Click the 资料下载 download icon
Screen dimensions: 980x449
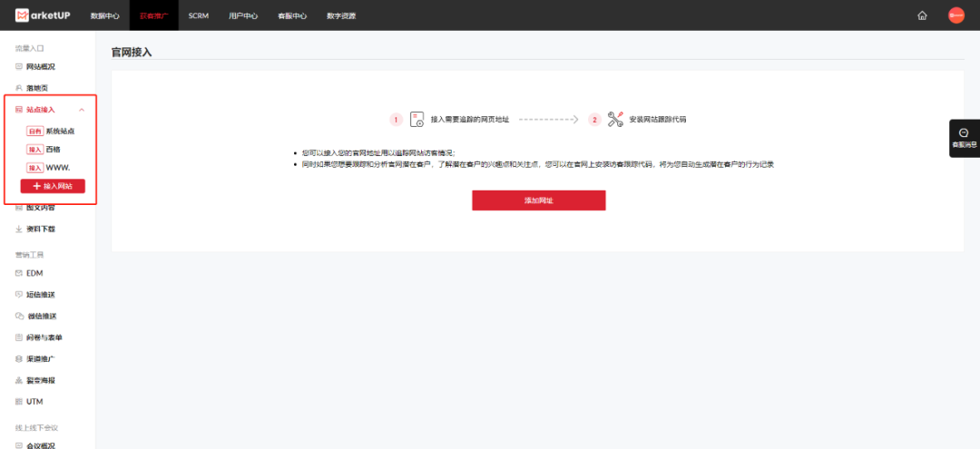[x=19, y=229]
